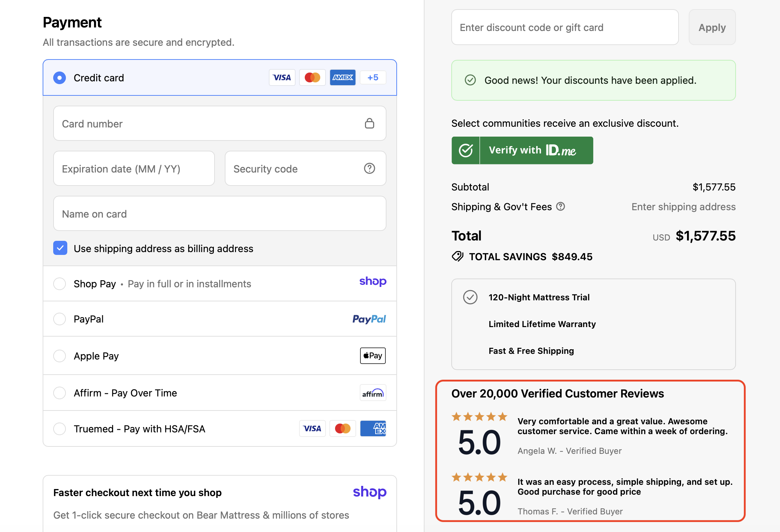This screenshot has height=532, width=780.
Task: Click the shop logo on the Shop Pay row
Action: pos(373,282)
